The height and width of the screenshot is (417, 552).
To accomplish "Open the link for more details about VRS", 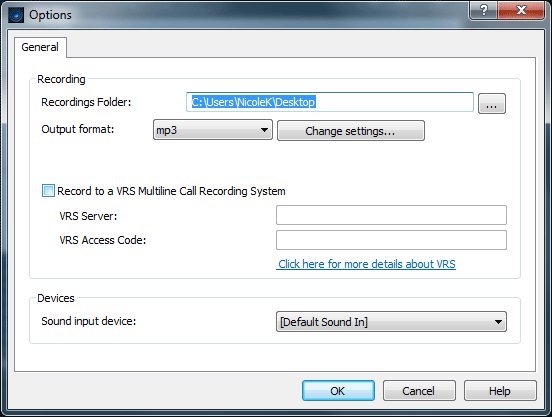I will (366, 264).
